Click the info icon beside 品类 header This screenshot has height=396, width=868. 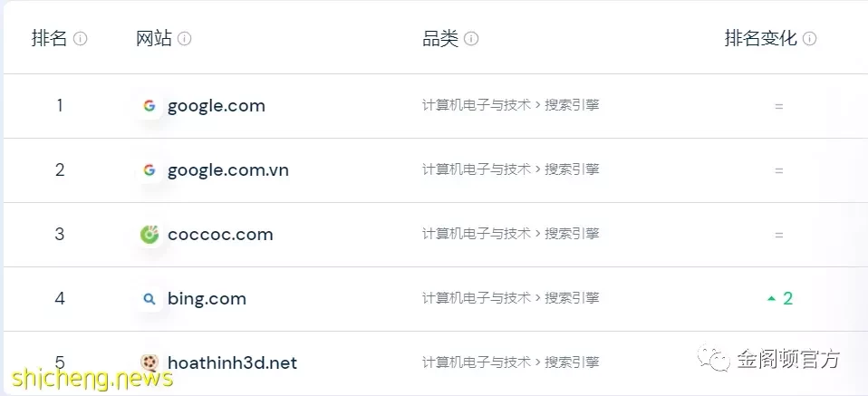471,39
